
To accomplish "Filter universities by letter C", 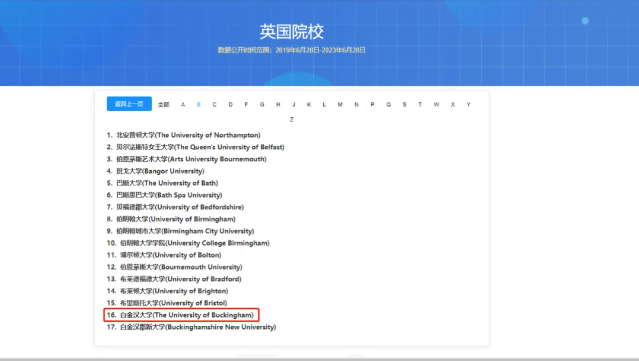I will 214,105.
